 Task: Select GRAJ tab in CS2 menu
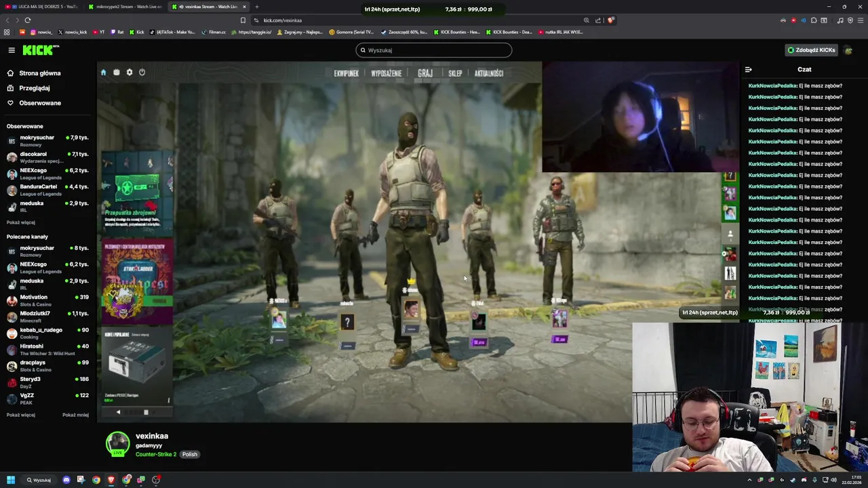click(x=425, y=73)
